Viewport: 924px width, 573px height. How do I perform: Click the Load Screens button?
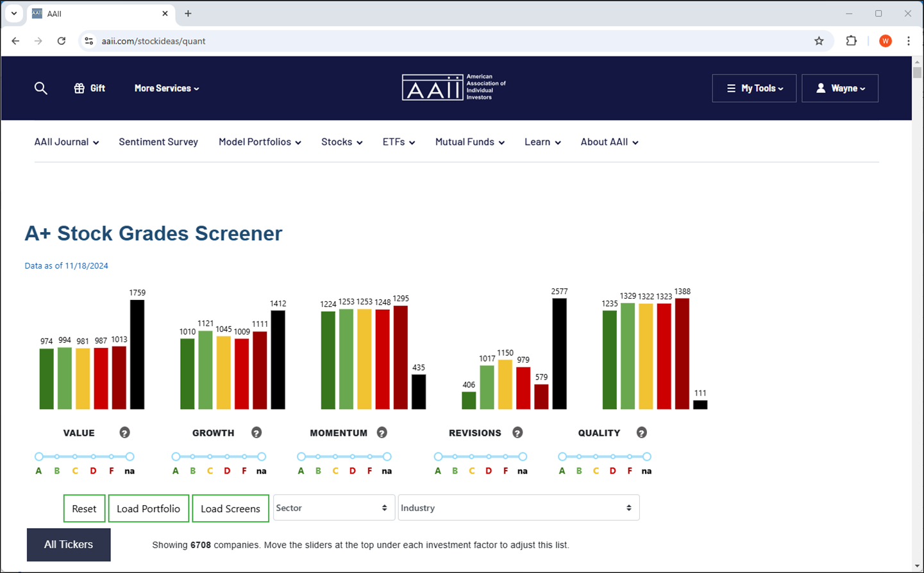tap(230, 508)
